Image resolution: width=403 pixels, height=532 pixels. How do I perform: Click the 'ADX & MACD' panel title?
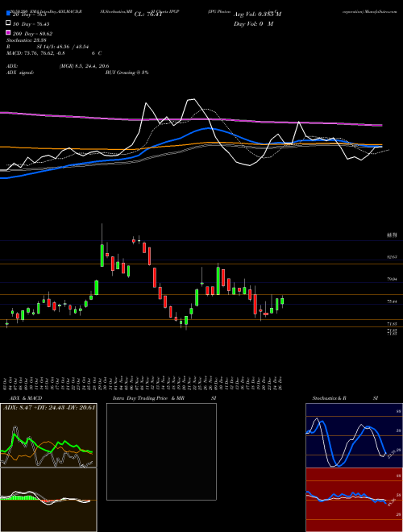26,398
